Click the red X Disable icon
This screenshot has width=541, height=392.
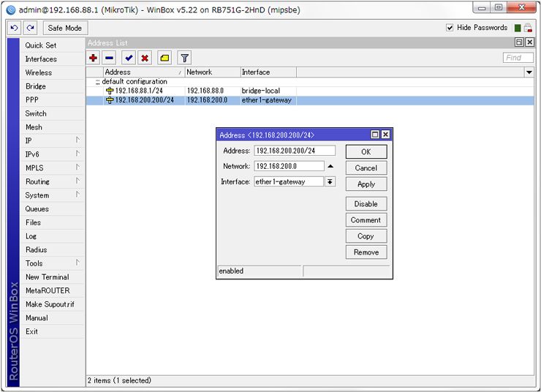click(145, 58)
